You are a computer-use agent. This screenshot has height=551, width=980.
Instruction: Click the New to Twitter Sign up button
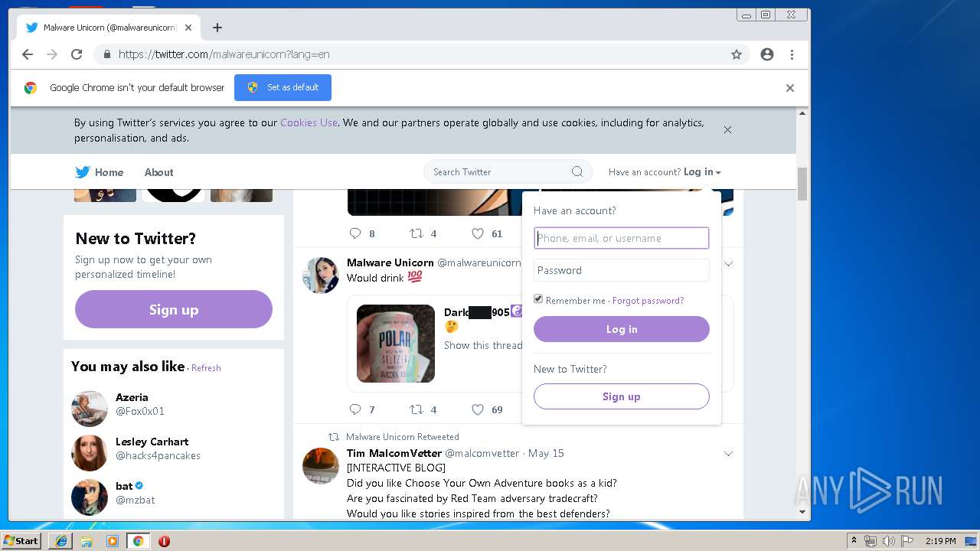coord(174,309)
